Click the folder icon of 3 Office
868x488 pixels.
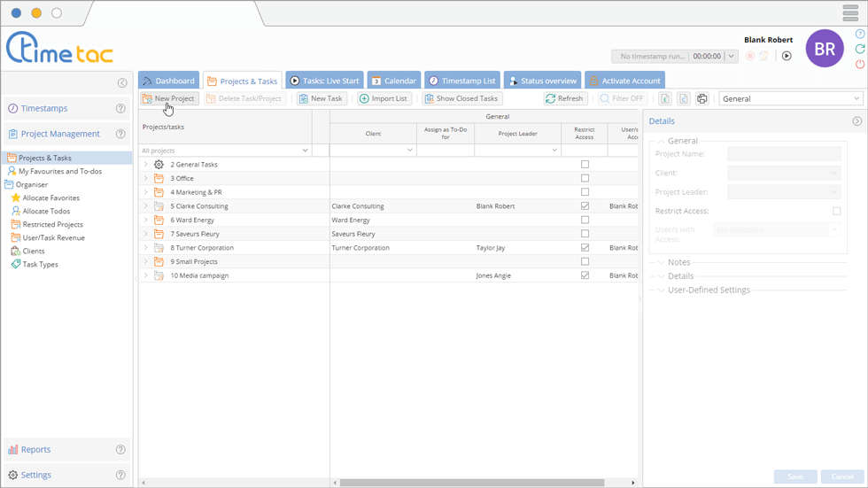pyautogui.click(x=159, y=178)
